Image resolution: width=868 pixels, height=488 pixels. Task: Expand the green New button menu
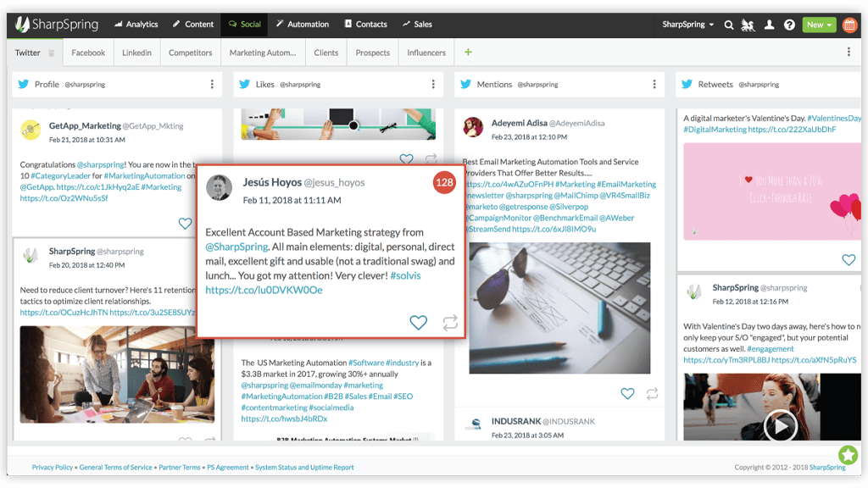819,25
